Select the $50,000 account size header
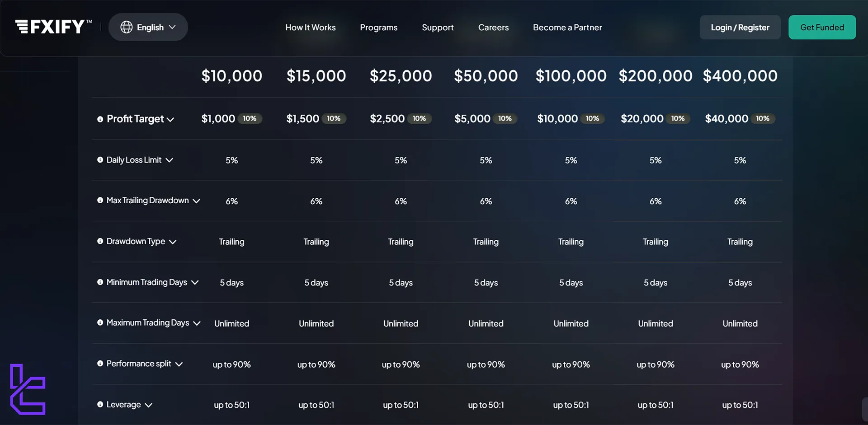 486,76
